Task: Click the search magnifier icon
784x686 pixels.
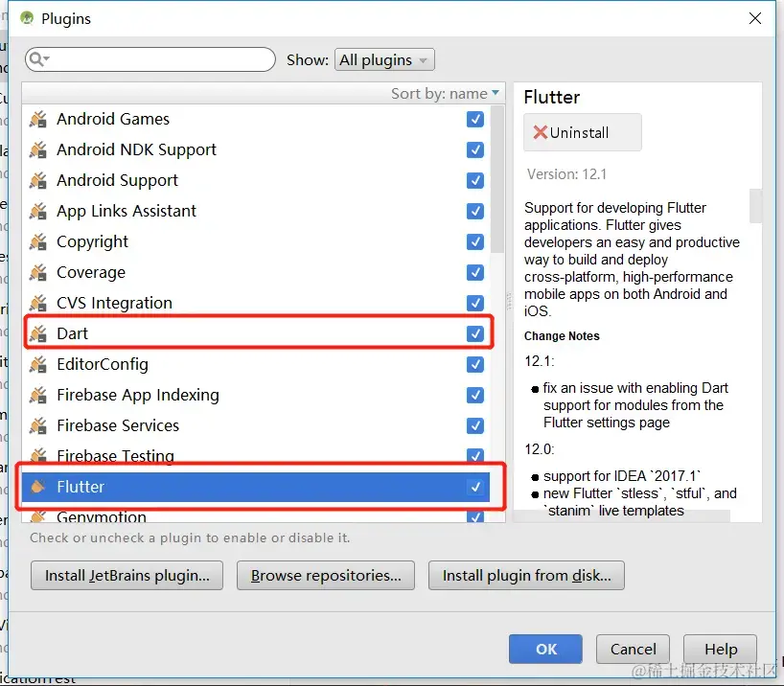Action: pos(37,59)
